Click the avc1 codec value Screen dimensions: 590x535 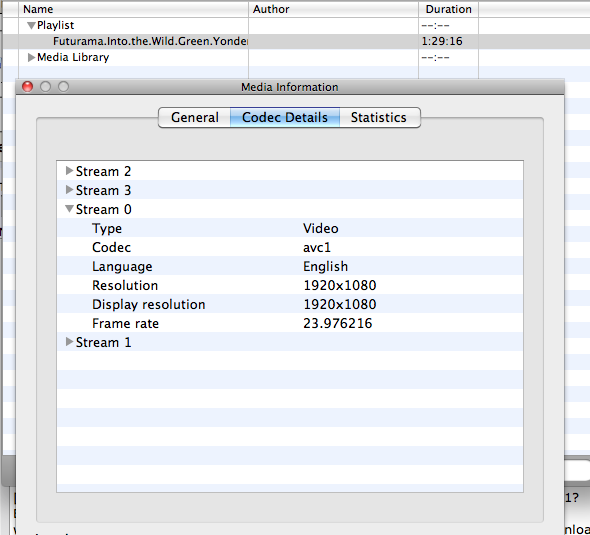pyautogui.click(x=317, y=248)
